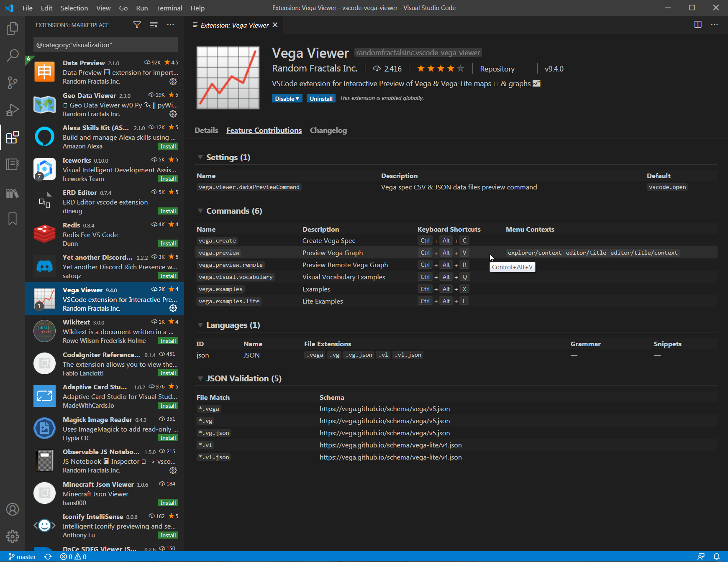The height and width of the screenshot is (562, 728).
Task: Click the feedback icon in status bar
Action: coord(701,557)
